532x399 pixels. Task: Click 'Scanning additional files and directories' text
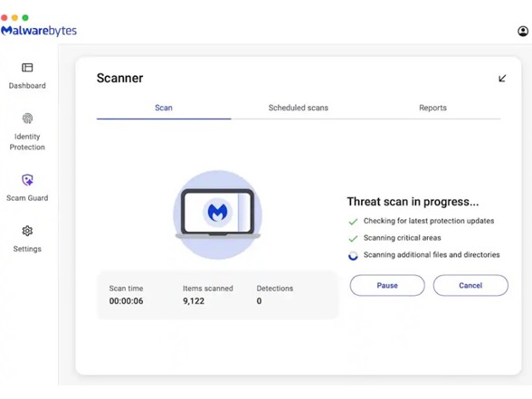click(432, 255)
